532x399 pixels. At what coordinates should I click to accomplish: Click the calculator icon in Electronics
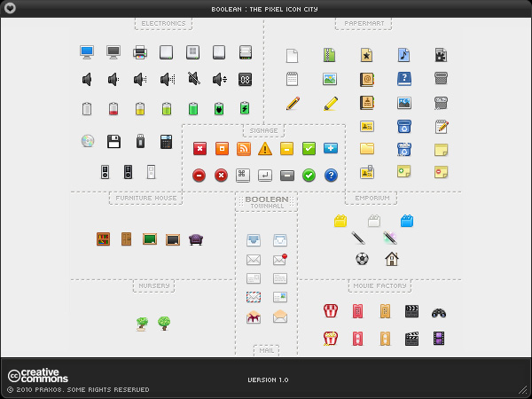[166, 141]
